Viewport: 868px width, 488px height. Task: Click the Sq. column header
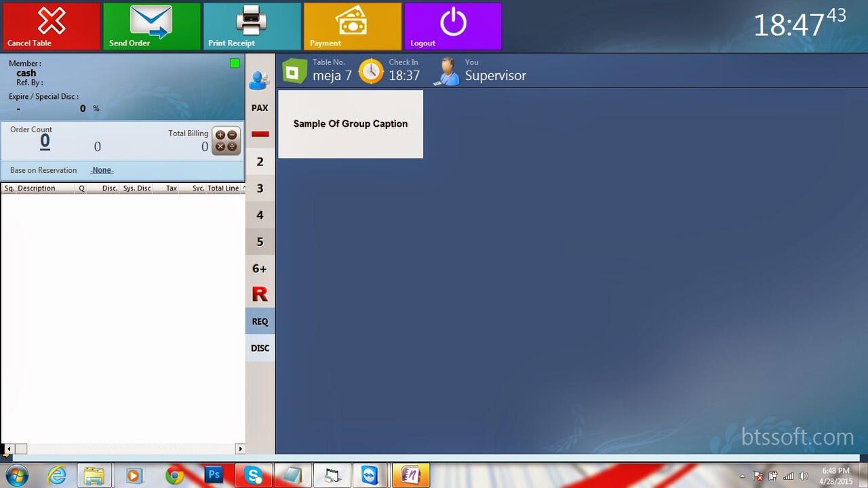(x=9, y=188)
